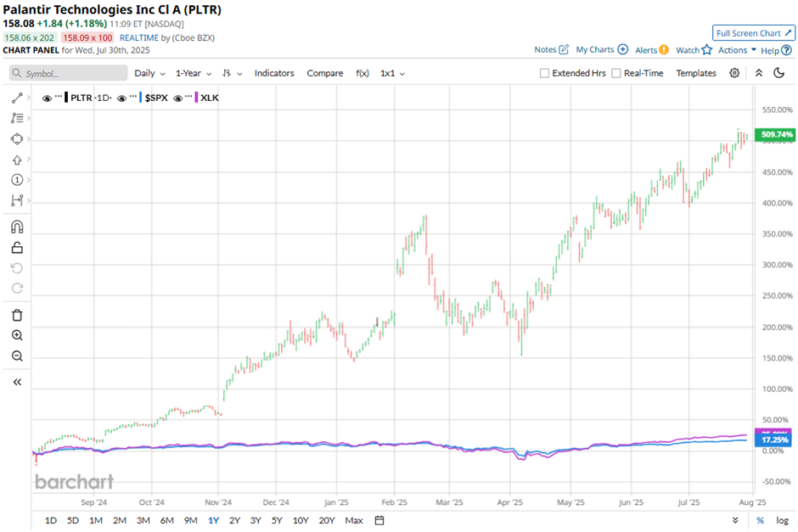The width and height of the screenshot is (798, 532).
Task: Focus the Symbol search field
Action: coord(68,73)
